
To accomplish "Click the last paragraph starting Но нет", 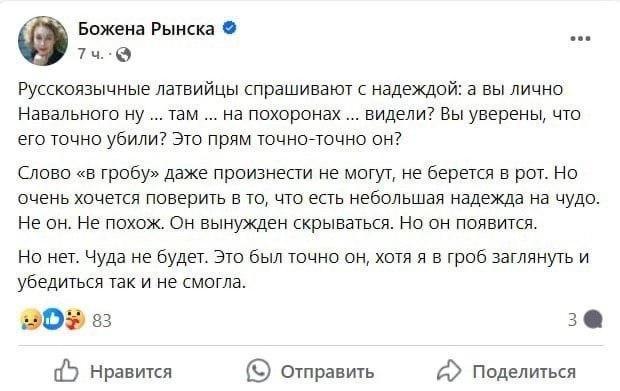I will [304, 270].
